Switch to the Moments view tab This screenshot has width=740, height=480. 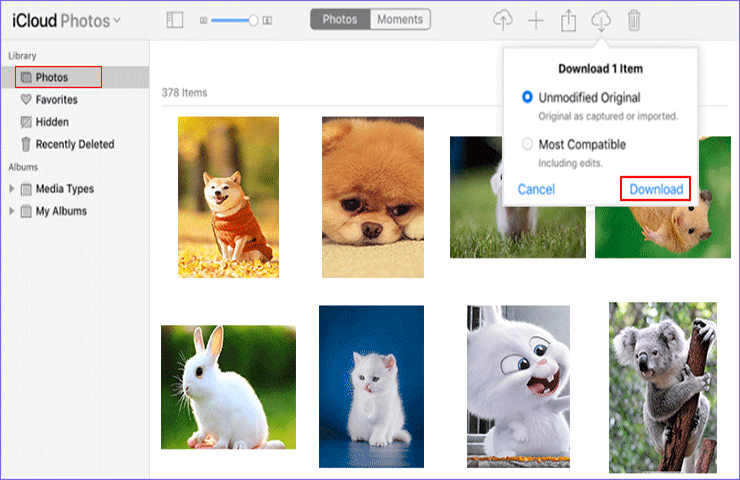[x=400, y=19]
